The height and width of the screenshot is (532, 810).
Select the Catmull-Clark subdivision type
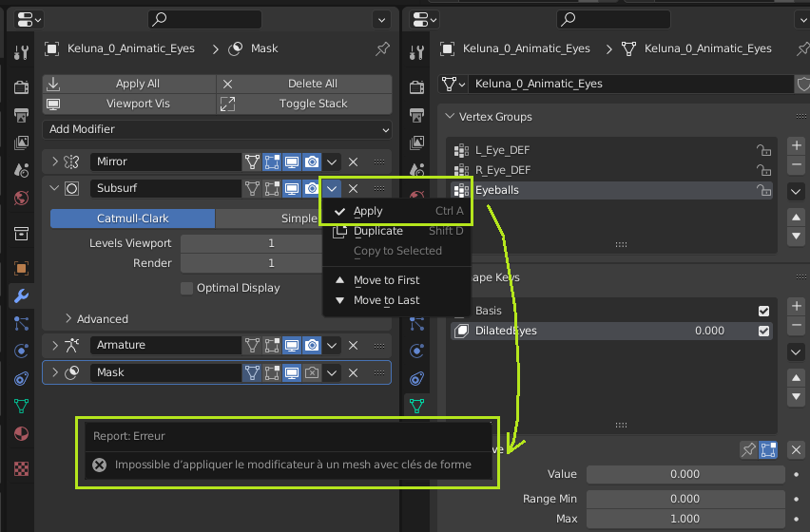[132, 218]
